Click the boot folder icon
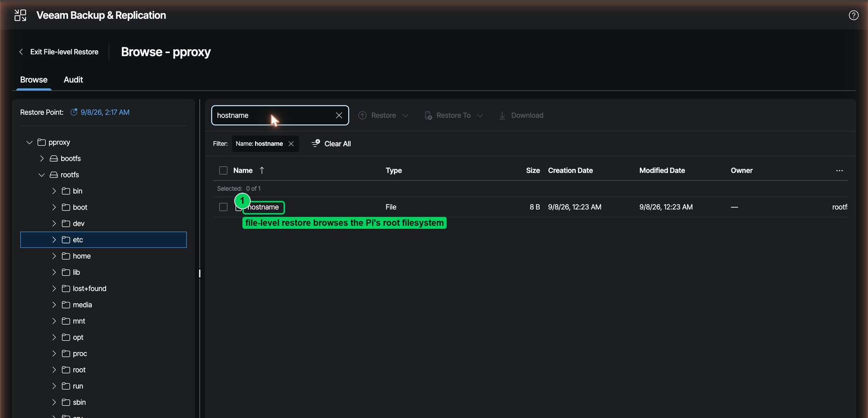This screenshot has width=868, height=418. (66, 207)
